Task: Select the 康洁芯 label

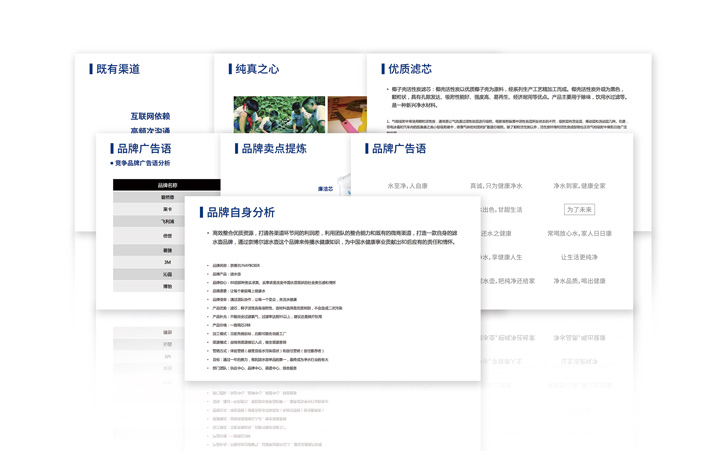Action: point(325,189)
